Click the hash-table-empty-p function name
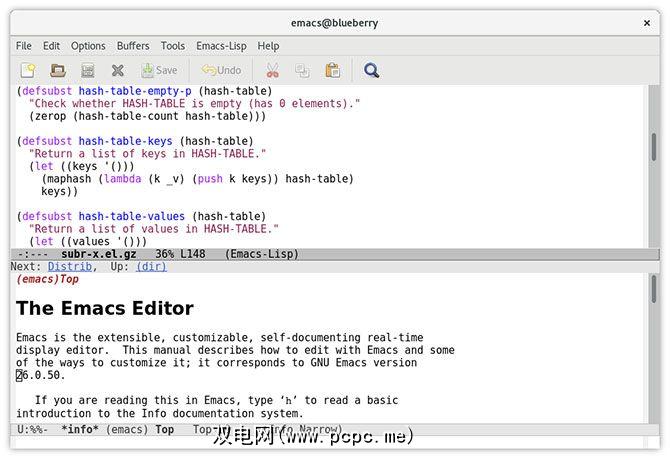The width and height of the screenshot is (670, 459). tap(135, 91)
